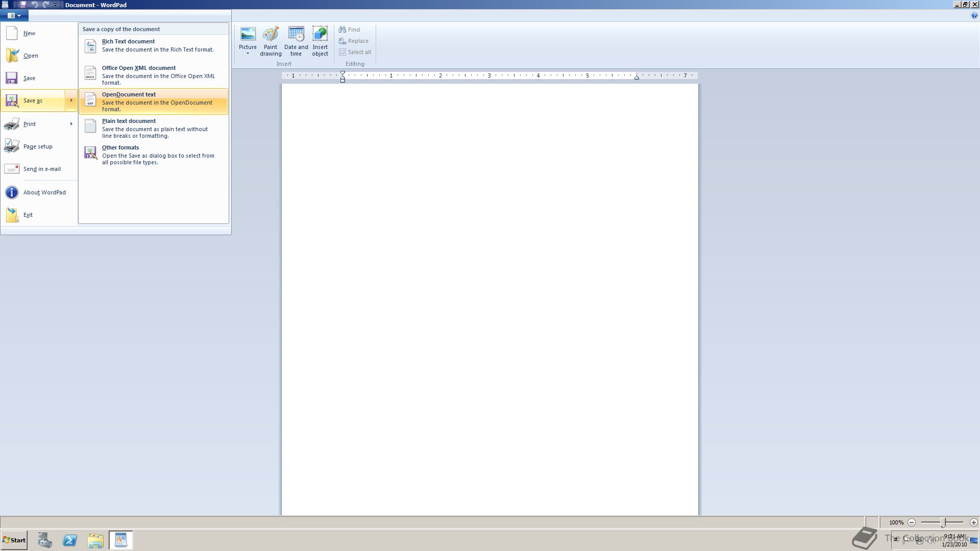Click Select all in Editing group
The width and height of the screenshot is (980, 551).
[355, 52]
